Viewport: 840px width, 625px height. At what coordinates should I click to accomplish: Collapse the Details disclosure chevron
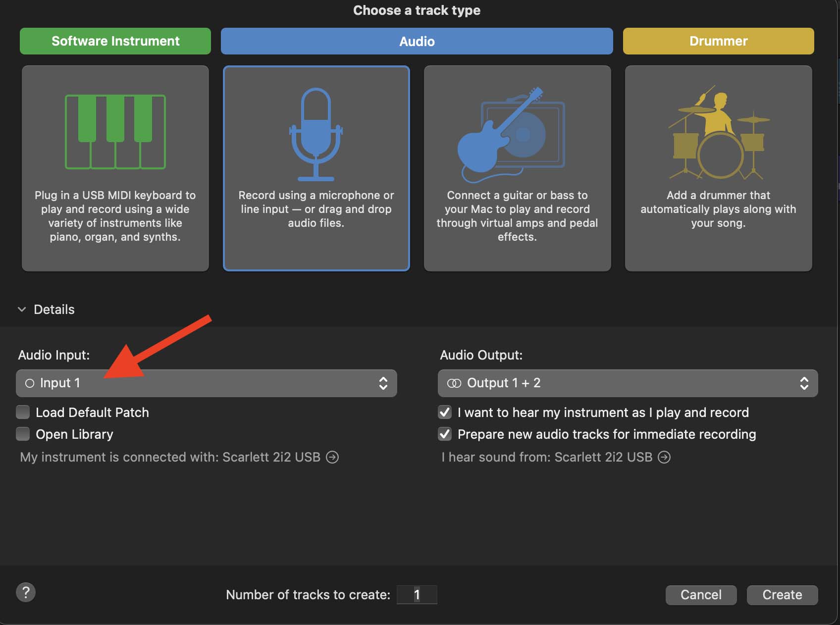tap(22, 310)
